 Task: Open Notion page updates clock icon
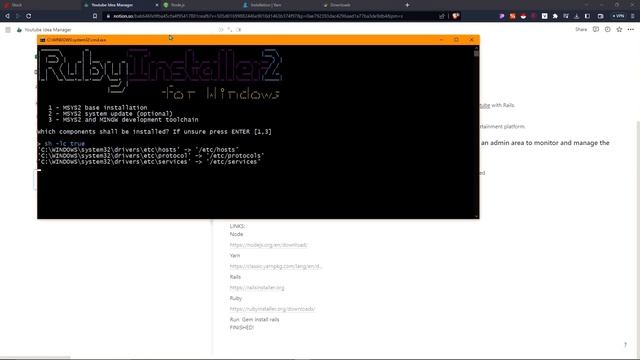(x=607, y=29)
